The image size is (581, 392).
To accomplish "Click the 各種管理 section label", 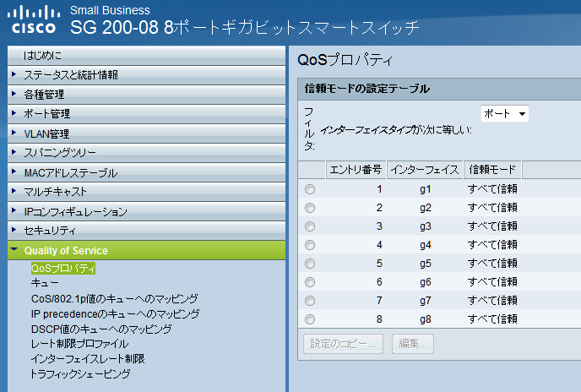I will (44, 95).
